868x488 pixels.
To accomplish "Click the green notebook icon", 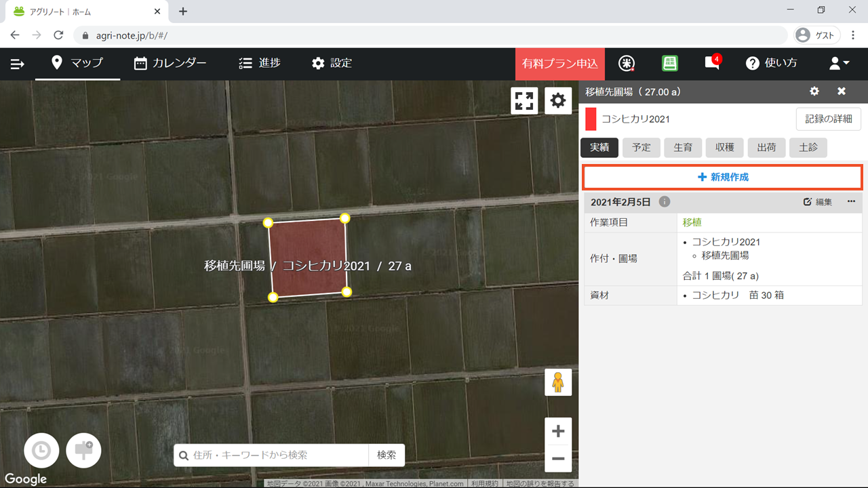I will [x=669, y=63].
